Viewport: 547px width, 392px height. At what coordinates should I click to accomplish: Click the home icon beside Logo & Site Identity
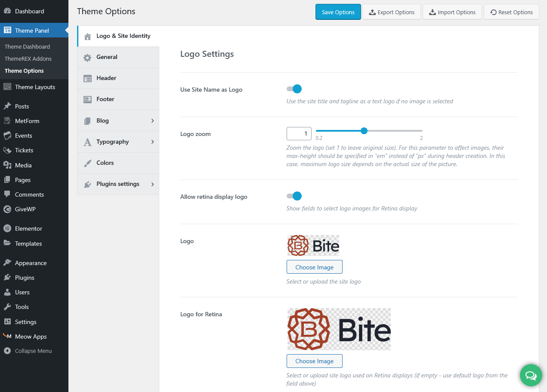tap(88, 37)
